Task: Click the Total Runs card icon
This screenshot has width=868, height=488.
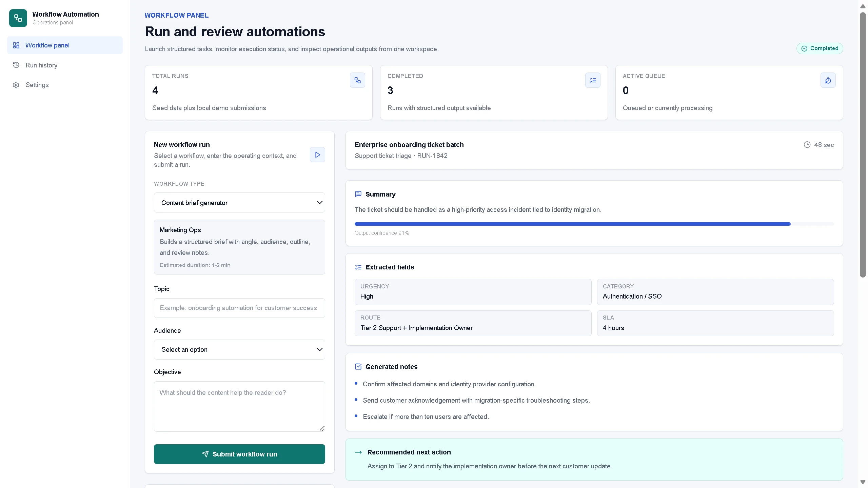Action: coord(357,80)
